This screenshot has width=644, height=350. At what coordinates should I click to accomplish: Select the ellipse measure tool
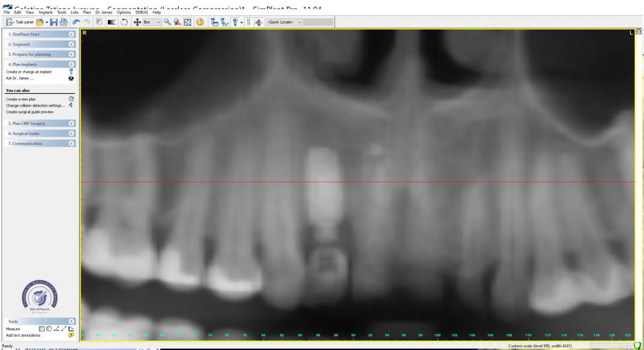point(49,329)
